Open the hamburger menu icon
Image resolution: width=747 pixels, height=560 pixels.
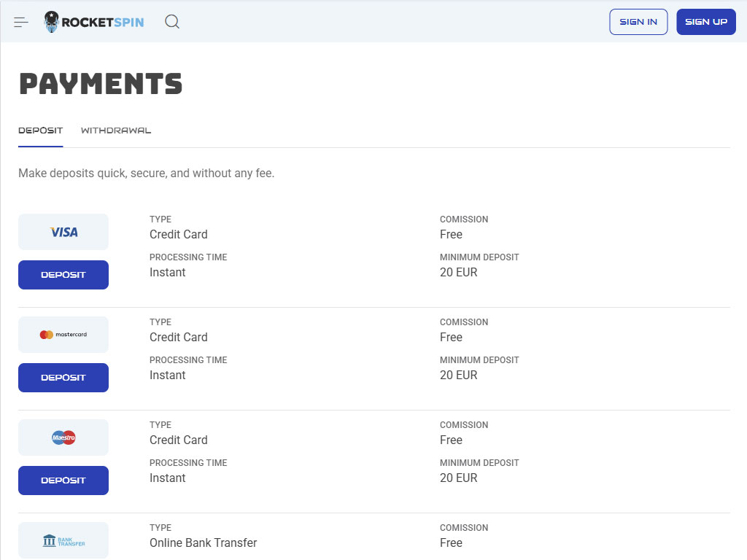point(21,22)
